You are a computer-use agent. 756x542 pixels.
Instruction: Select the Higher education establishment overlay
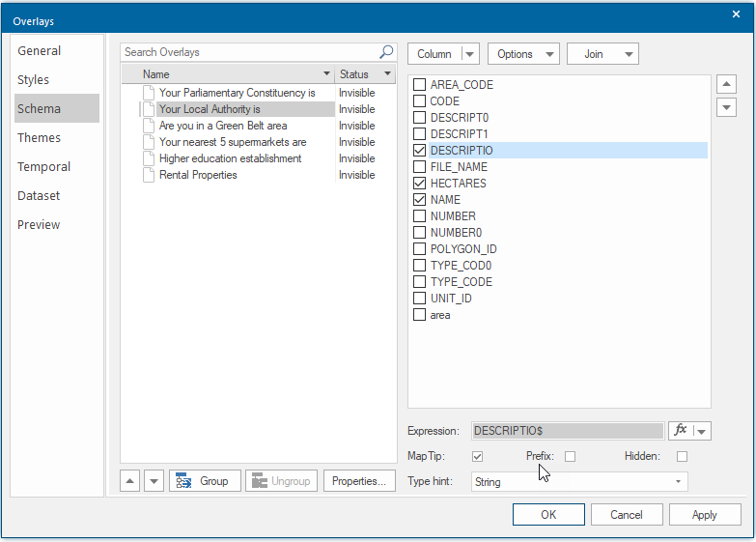(x=228, y=158)
